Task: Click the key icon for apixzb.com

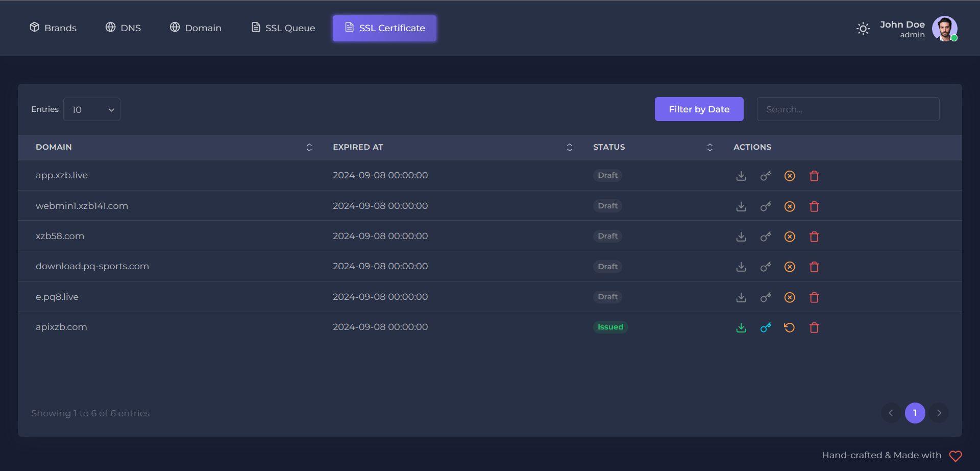Action: tap(766, 327)
